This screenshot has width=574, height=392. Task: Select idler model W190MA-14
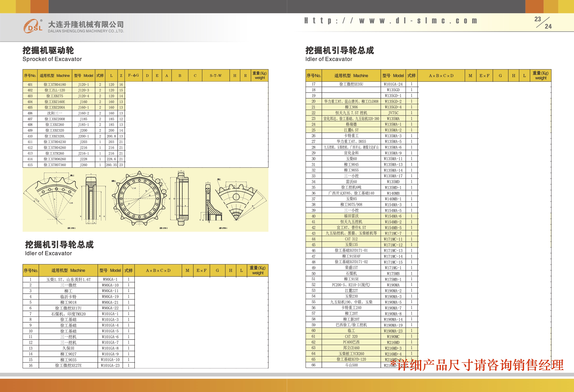click(x=393, y=319)
